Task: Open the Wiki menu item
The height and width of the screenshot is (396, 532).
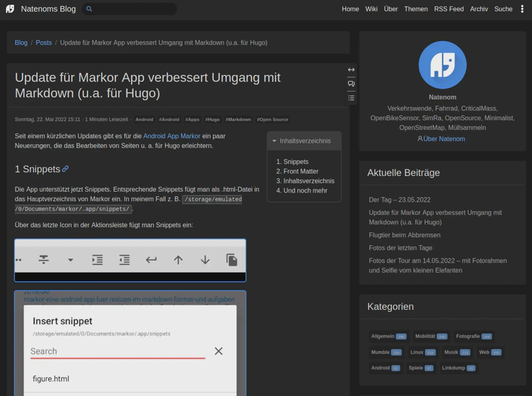Action: (x=371, y=9)
